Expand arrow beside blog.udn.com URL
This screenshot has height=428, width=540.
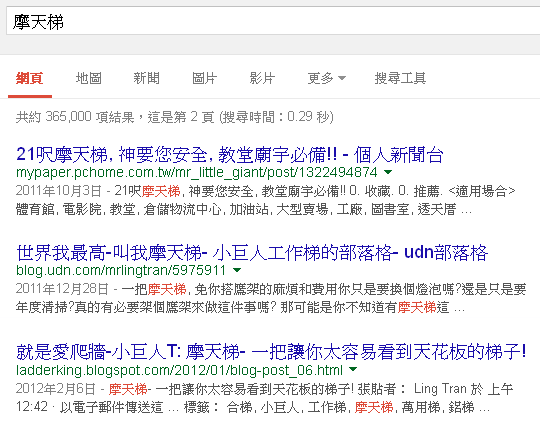click(237, 270)
